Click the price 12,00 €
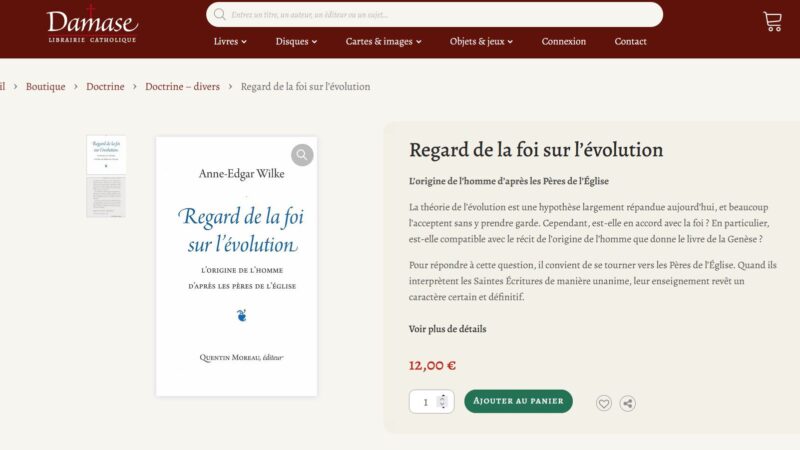800x450 pixels. pos(432,365)
